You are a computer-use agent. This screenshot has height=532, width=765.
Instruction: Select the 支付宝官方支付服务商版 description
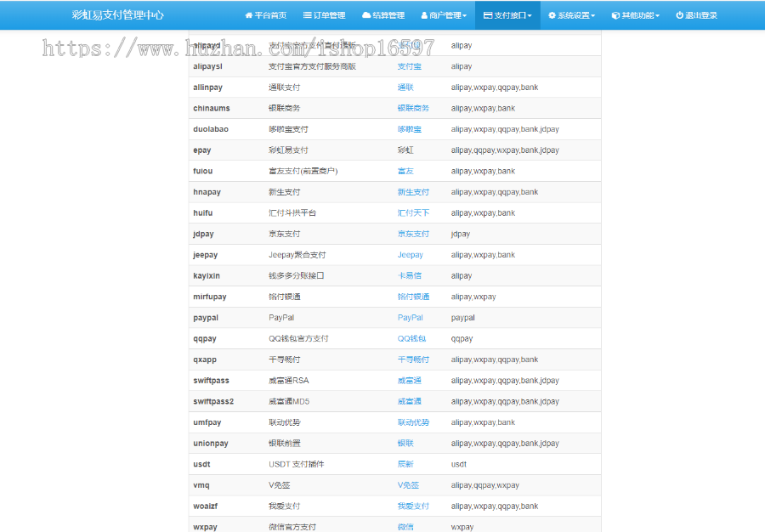click(312, 66)
